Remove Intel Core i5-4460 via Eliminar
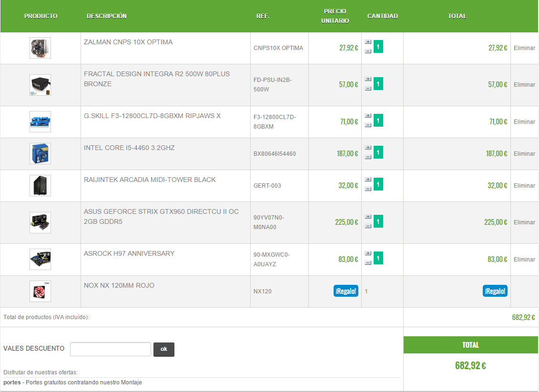Screen dimensions: 539x392 524,154
